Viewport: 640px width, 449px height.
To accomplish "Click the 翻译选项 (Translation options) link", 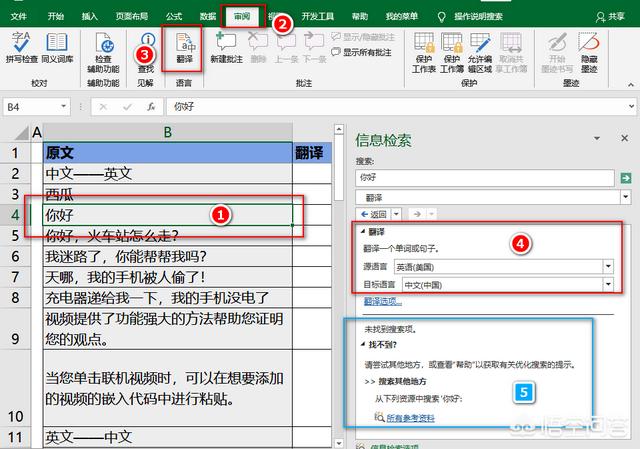I will tap(383, 301).
